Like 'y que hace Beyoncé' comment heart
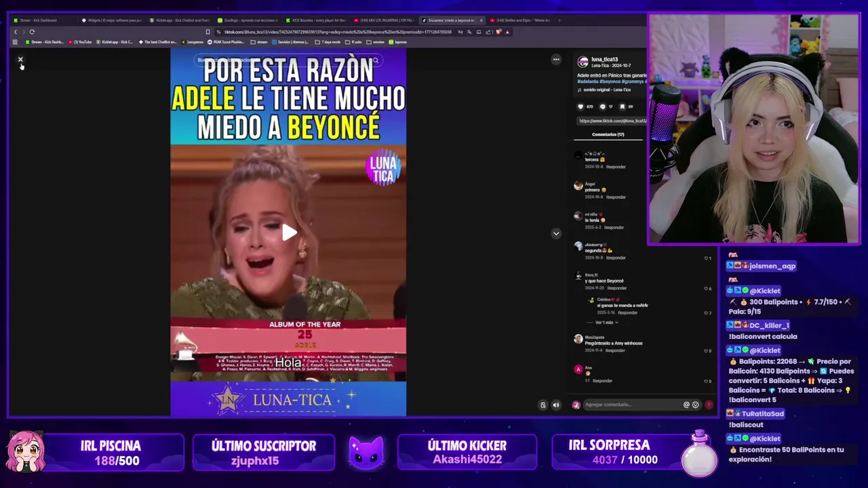The width and height of the screenshot is (868, 488). click(x=706, y=289)
